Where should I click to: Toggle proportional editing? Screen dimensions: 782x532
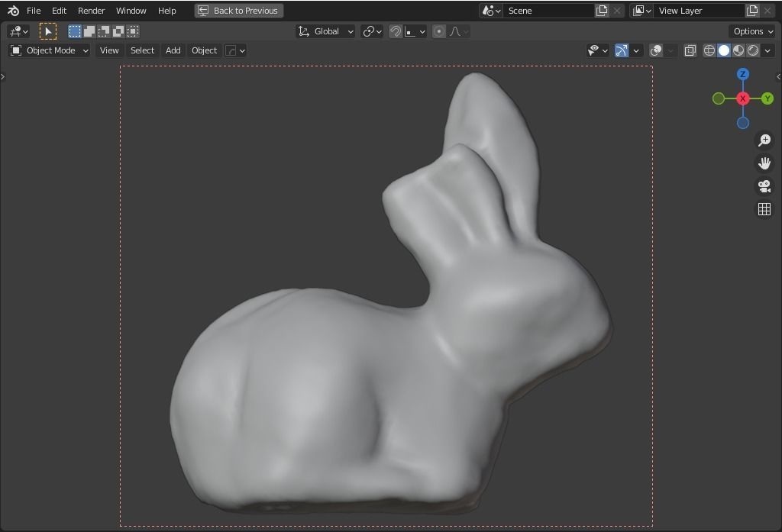(439, 31)
